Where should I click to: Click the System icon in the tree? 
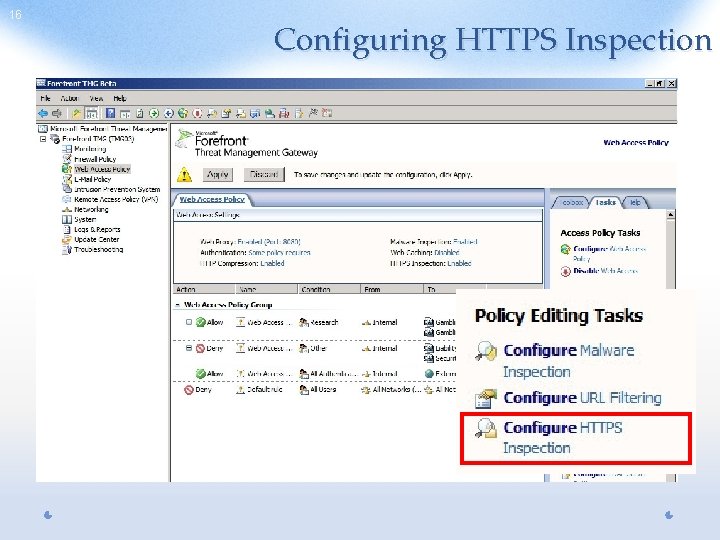point(67,219)
